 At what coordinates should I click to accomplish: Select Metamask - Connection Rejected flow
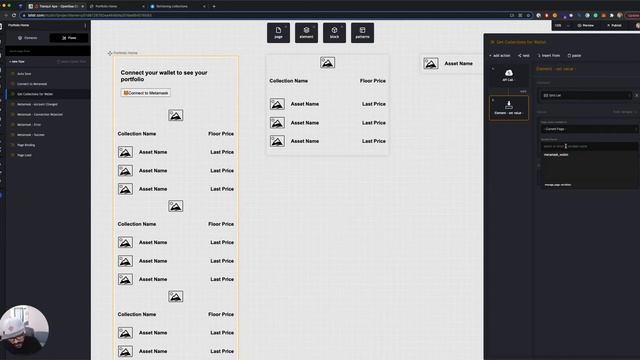click(x=48, y=115)
